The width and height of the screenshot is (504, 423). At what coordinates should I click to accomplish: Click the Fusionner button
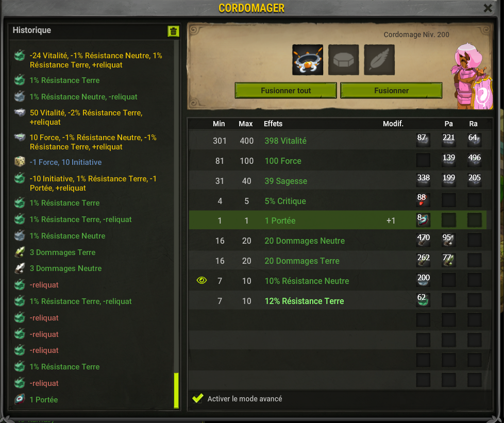[391, 90]
